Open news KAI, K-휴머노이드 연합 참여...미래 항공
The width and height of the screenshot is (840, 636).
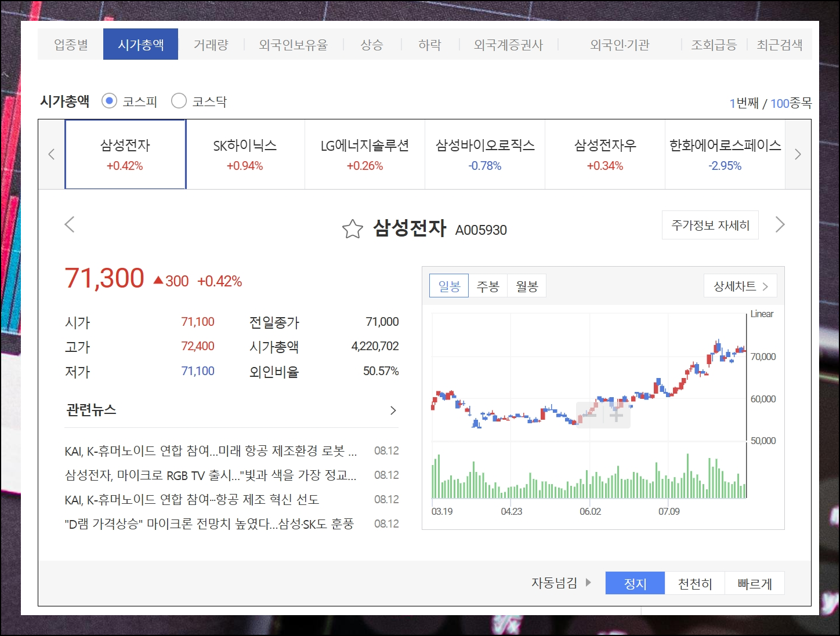pyautogui.click(x=211, y=450)
